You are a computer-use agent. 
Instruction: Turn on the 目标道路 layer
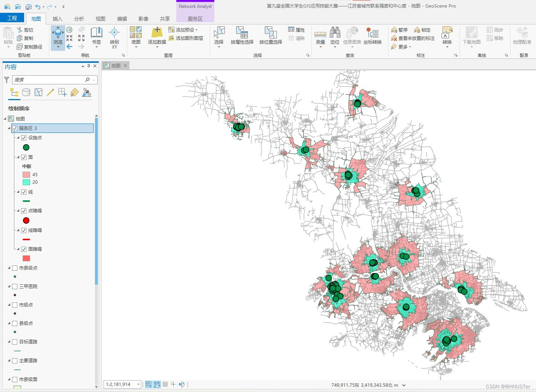click(15, 342)
